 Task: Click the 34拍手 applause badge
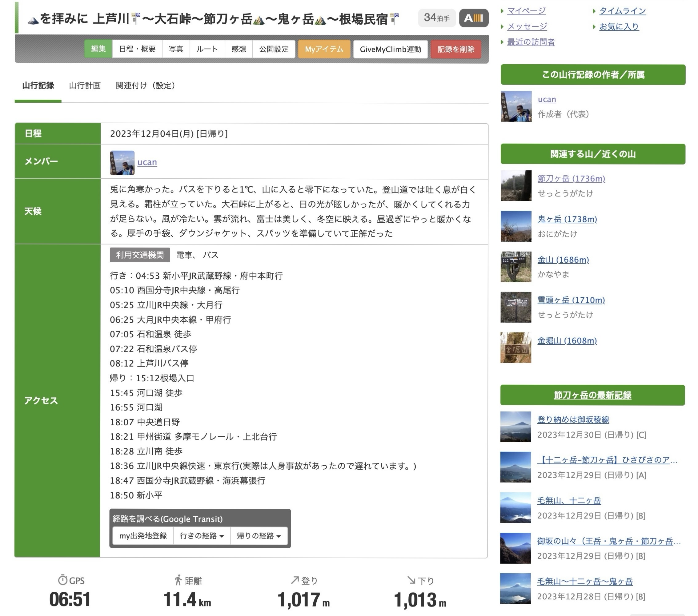[436, 18]
